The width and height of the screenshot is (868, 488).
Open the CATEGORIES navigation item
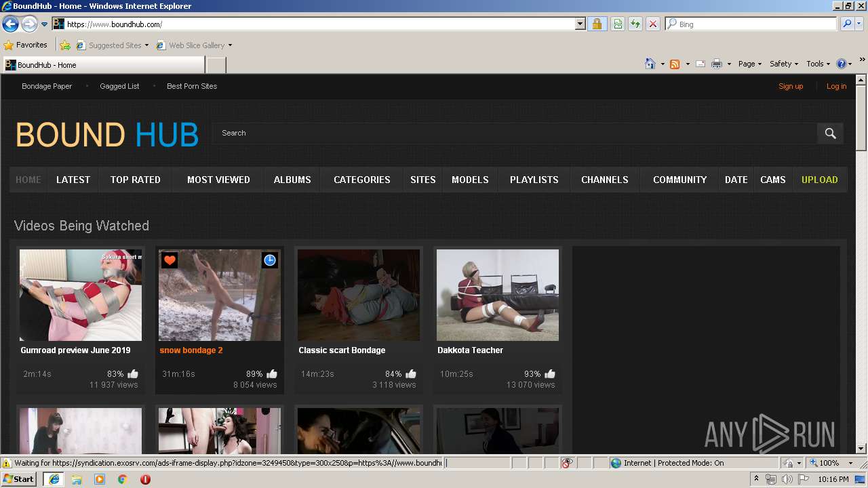[362, 180]
